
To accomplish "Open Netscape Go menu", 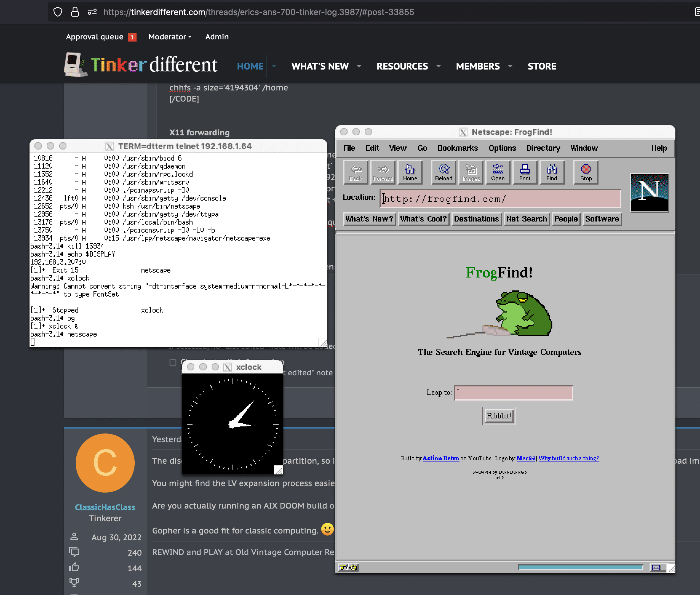I will tap(422, 148).
